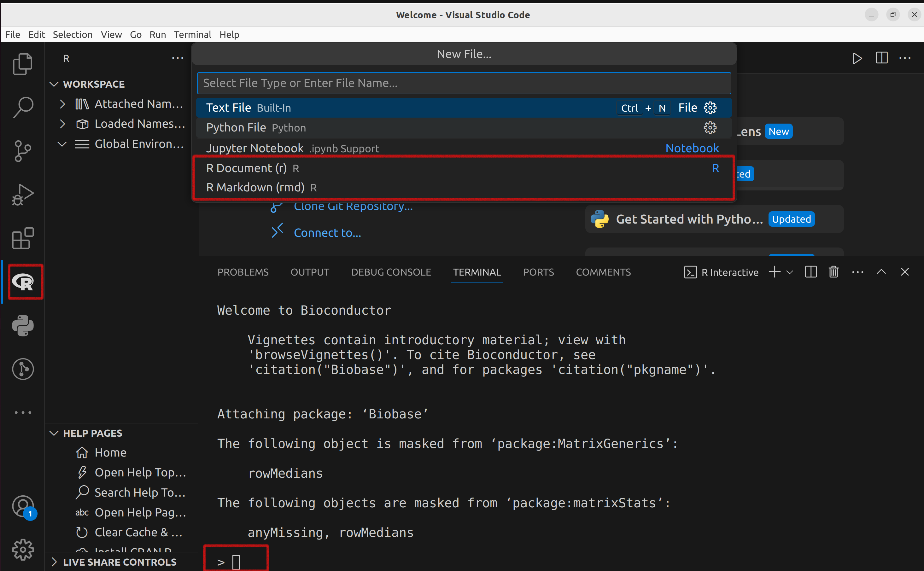Switch to the DEBUG CONSOLE tab

(391, 272)
